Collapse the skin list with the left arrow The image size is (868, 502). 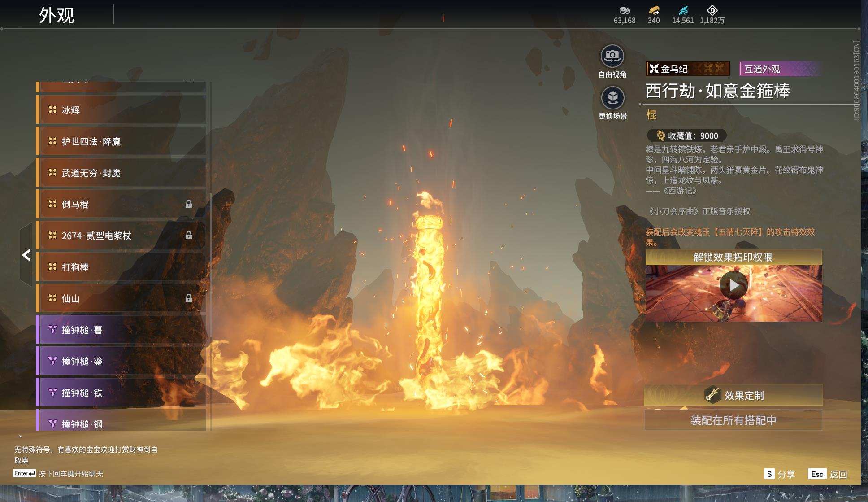[x=26, y=255]
